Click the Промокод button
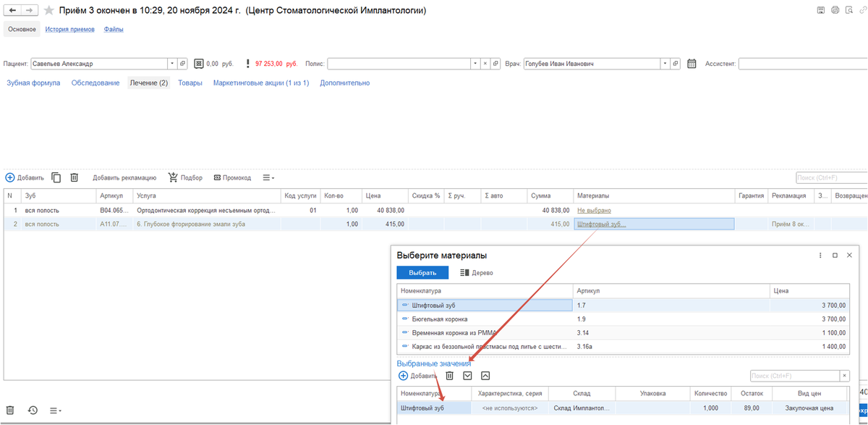The height and width of the screenshot is (425, 868). pos(232,177)
